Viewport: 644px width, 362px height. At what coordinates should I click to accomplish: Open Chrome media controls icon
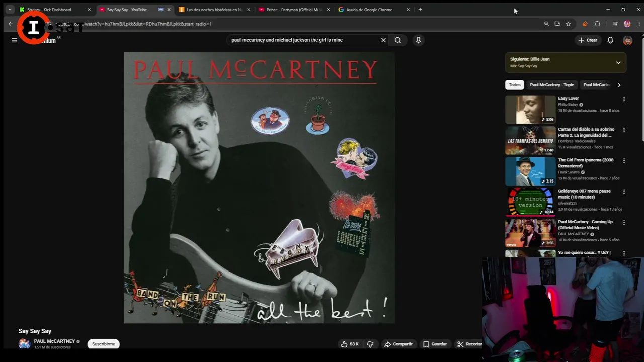(x=615, y=24)
